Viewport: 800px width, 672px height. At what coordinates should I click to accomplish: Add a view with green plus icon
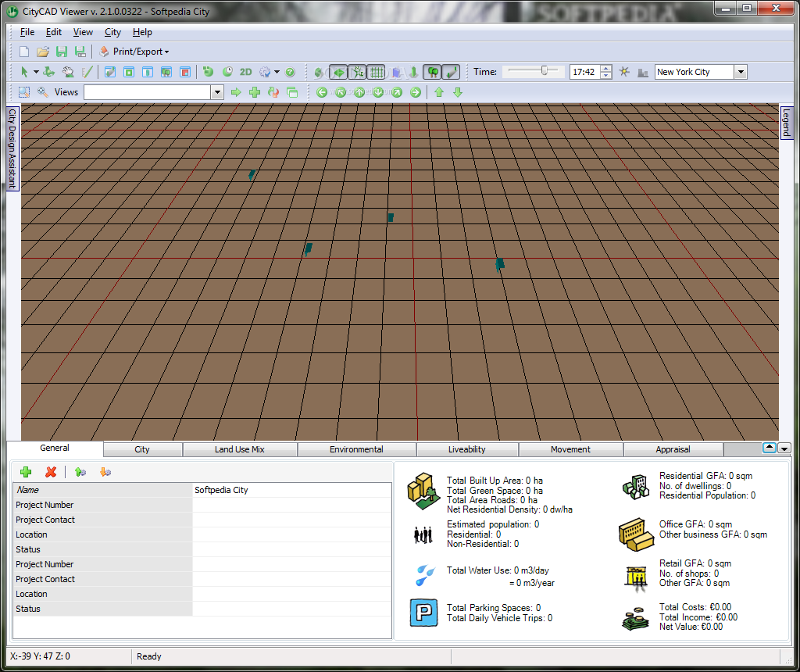255,92
